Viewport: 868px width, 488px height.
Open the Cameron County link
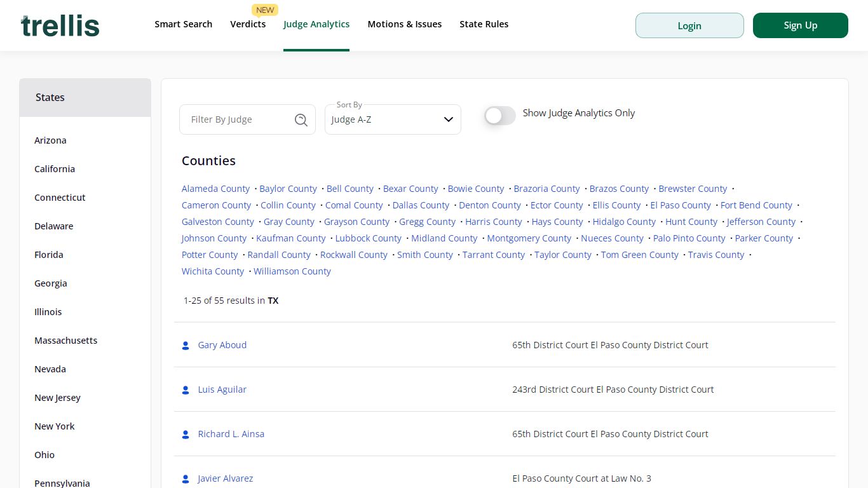[x=217, y=205]
